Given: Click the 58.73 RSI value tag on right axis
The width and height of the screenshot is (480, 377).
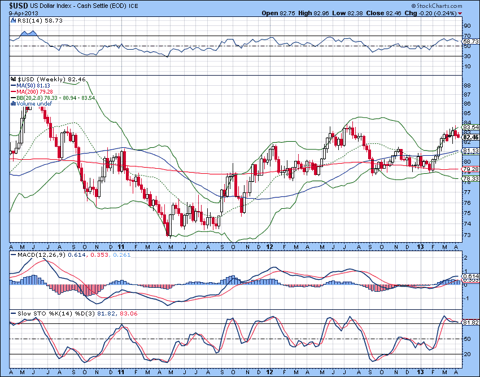Looking at the screenshot, I should [470, 41].
